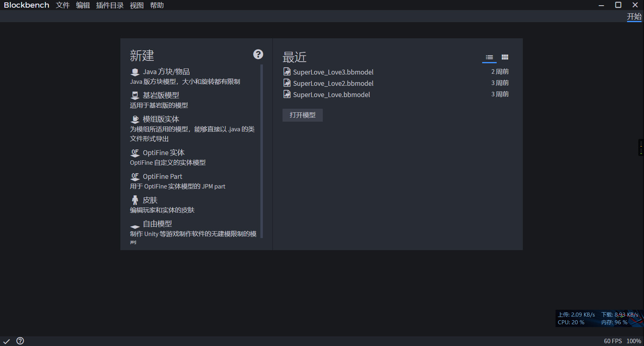
Task: Click the OptiFine 实体 format icon
Action: [135, 153]
